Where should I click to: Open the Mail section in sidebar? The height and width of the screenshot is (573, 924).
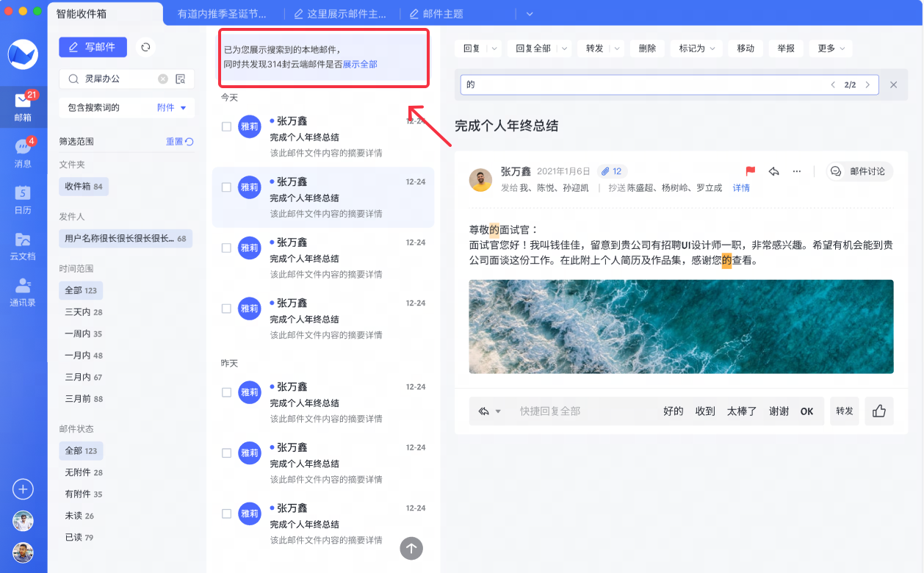[24, 107]
